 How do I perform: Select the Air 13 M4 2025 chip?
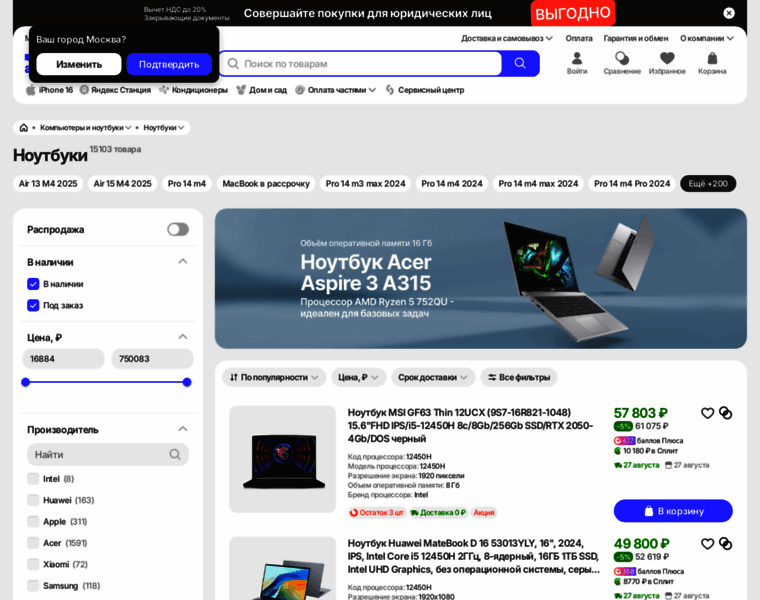pos(48,184)
